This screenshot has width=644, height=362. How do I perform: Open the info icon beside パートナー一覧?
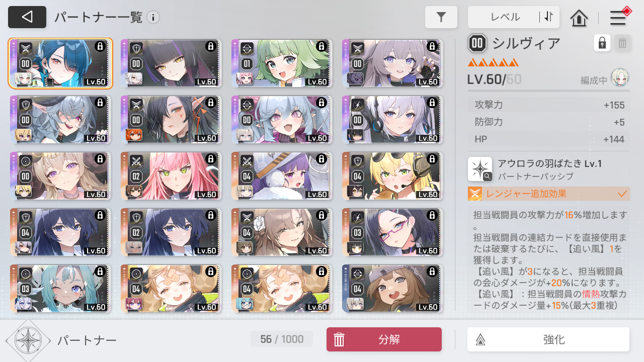153,18
